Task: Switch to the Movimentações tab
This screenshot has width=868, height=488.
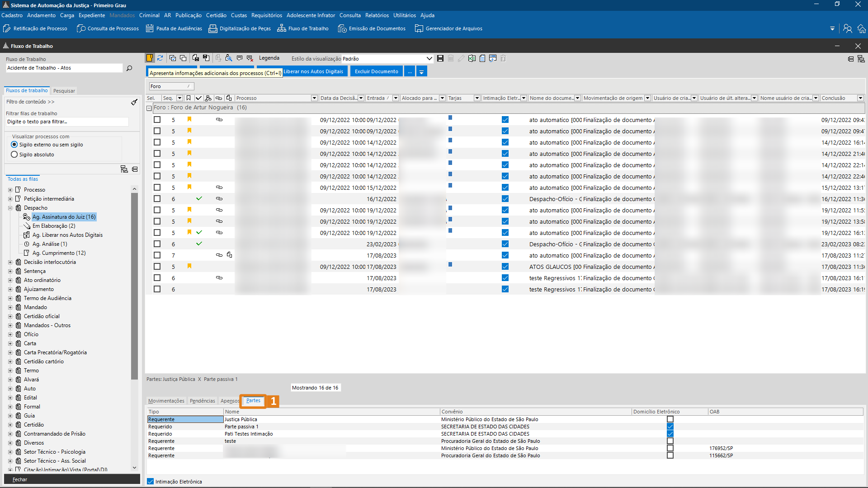Action: [166, 401]
